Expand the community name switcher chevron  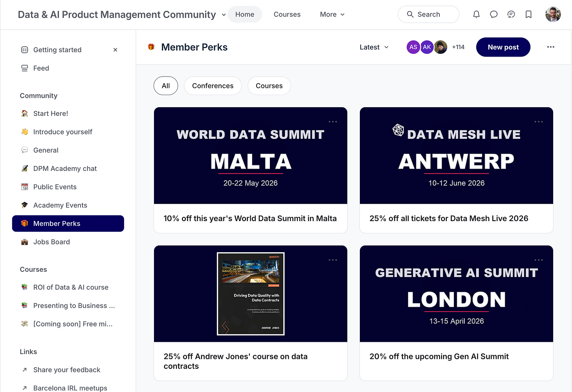click(x=224, y=15)
